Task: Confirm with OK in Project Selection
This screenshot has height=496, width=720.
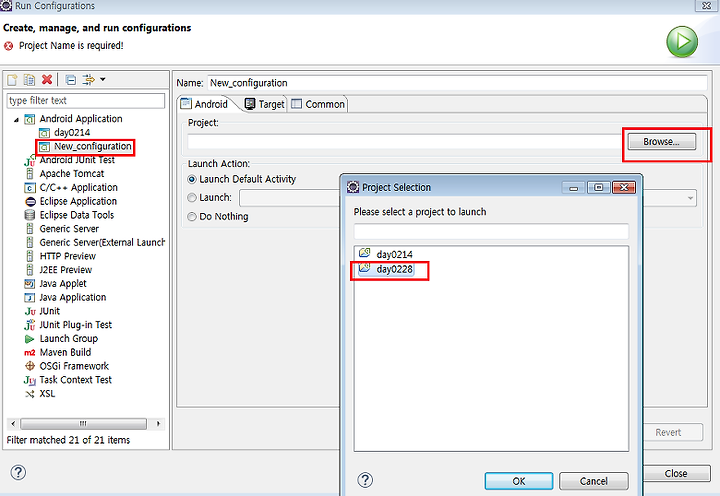Action: 519,481
